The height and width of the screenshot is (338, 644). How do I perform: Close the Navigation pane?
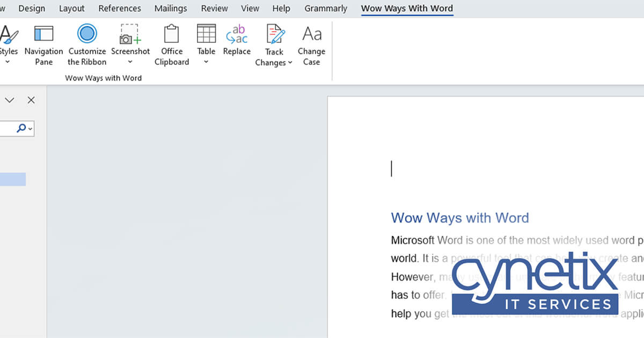31,100
